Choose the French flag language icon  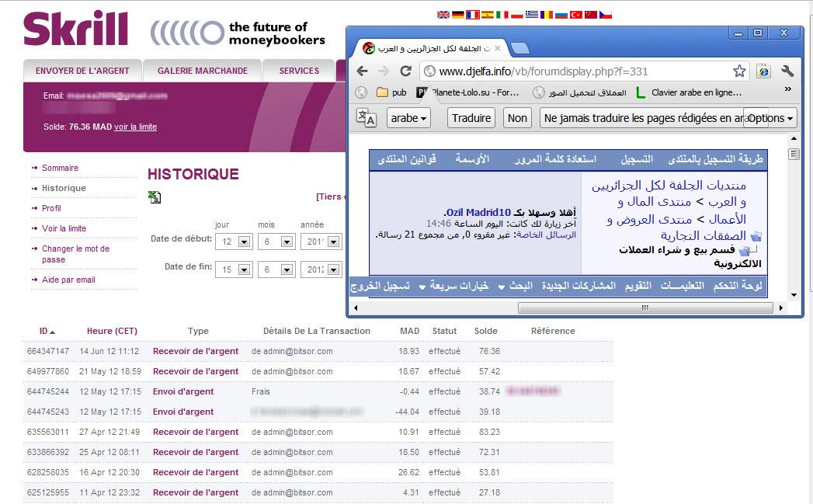click(473, 15)
